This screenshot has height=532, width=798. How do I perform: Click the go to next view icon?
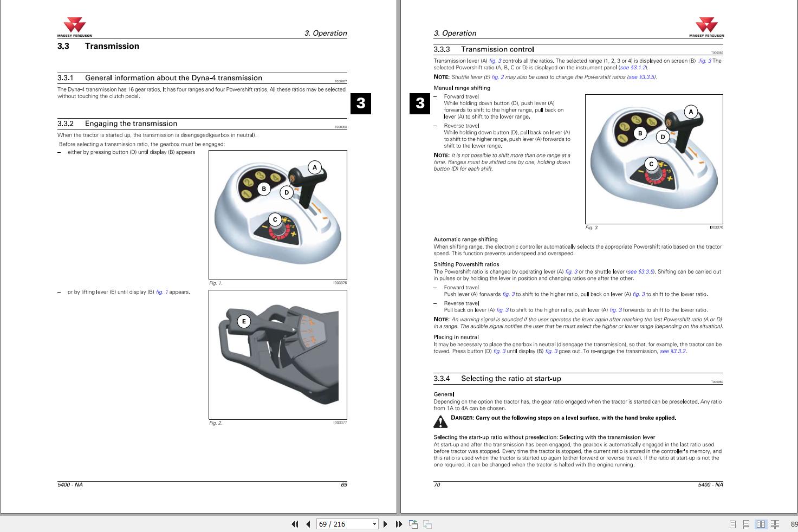click(427, 524)
